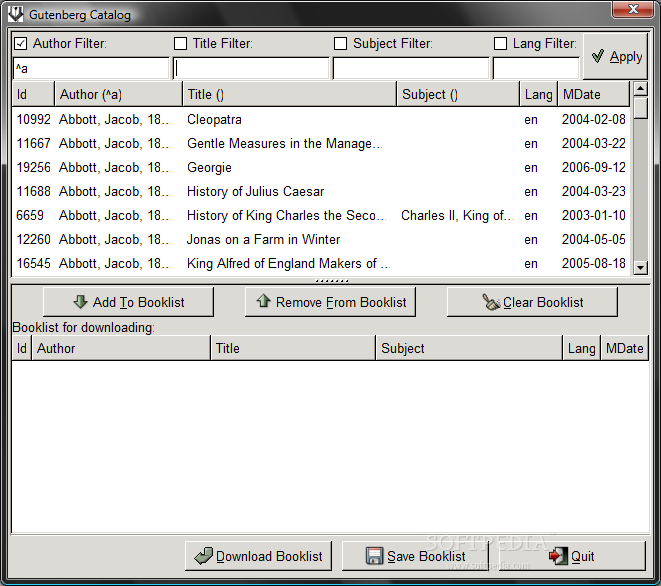Select the Cleopatra book row
The height and width of the screenshot is (586, 661).
321,119
